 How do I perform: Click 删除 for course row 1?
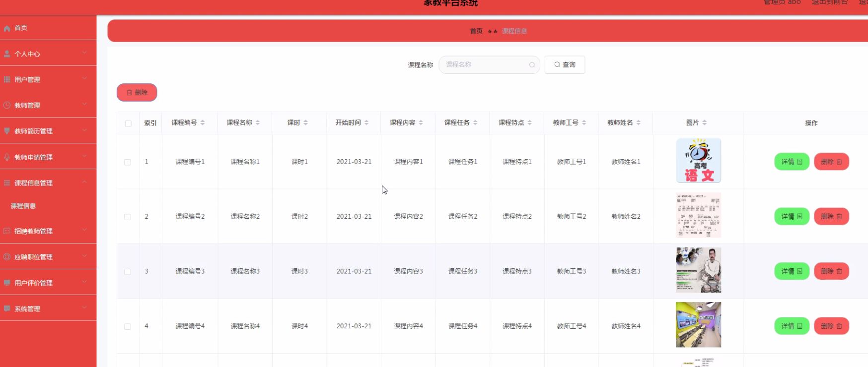tap(832, 162)
